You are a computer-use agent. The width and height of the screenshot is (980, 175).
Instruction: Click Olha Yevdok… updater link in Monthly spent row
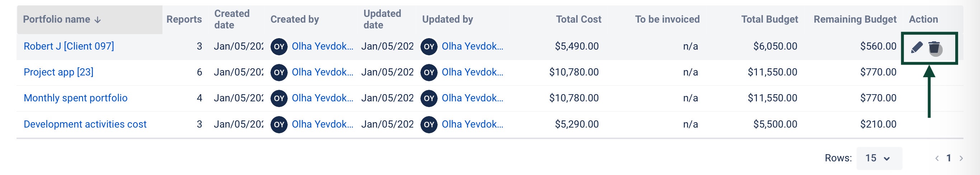click(x=472, y=98)
